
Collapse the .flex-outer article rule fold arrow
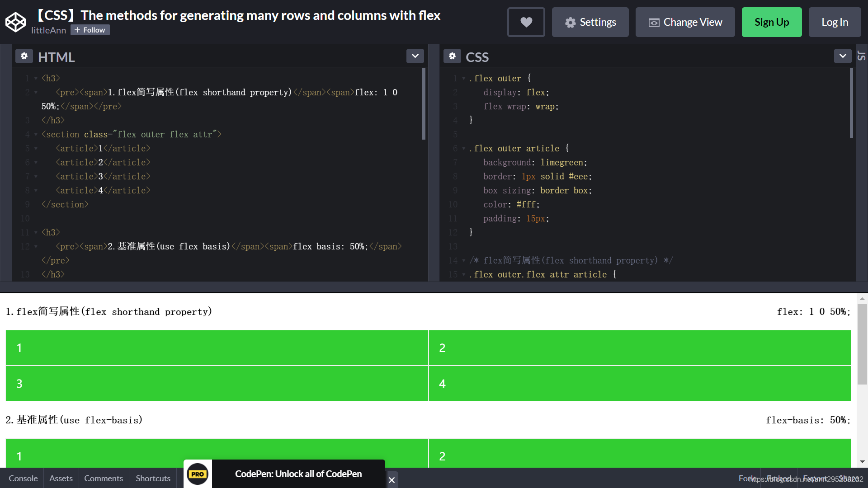click(x=464, y=149)
